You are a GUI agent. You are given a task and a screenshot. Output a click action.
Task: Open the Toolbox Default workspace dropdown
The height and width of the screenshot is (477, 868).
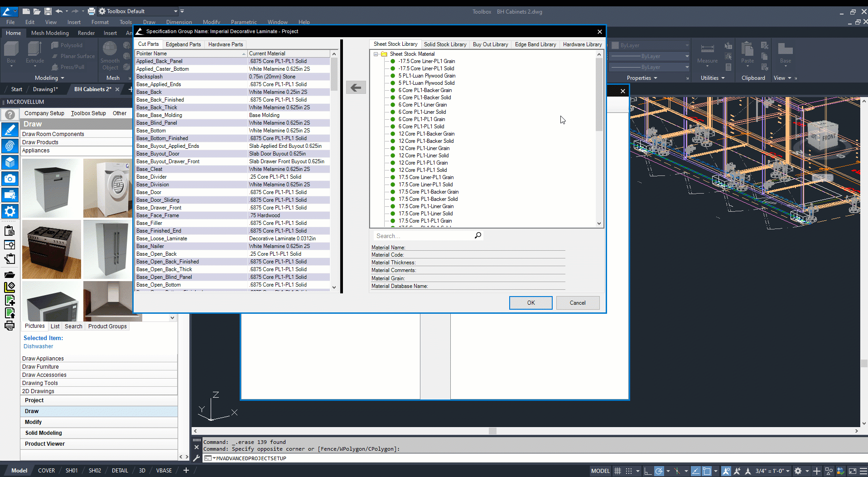[175, 11]
